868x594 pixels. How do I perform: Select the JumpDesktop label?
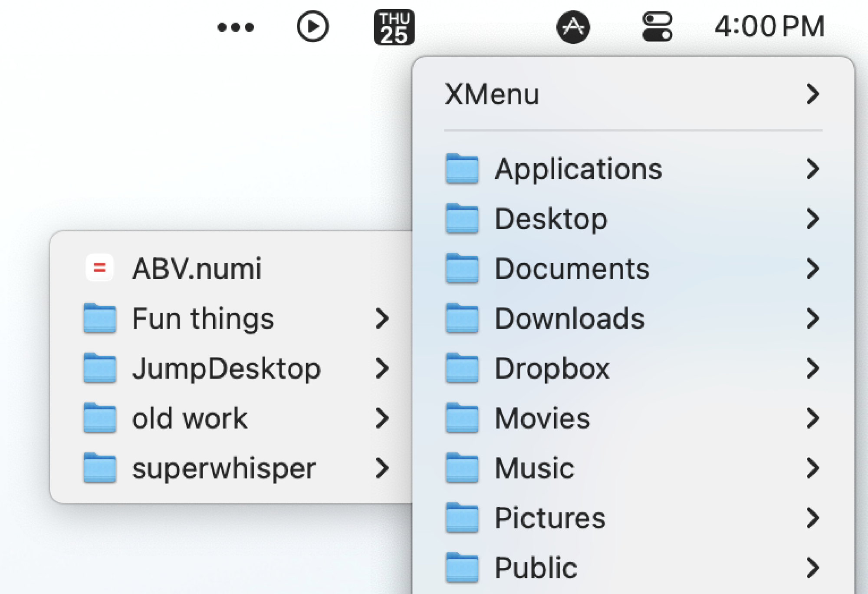point(227,369)
